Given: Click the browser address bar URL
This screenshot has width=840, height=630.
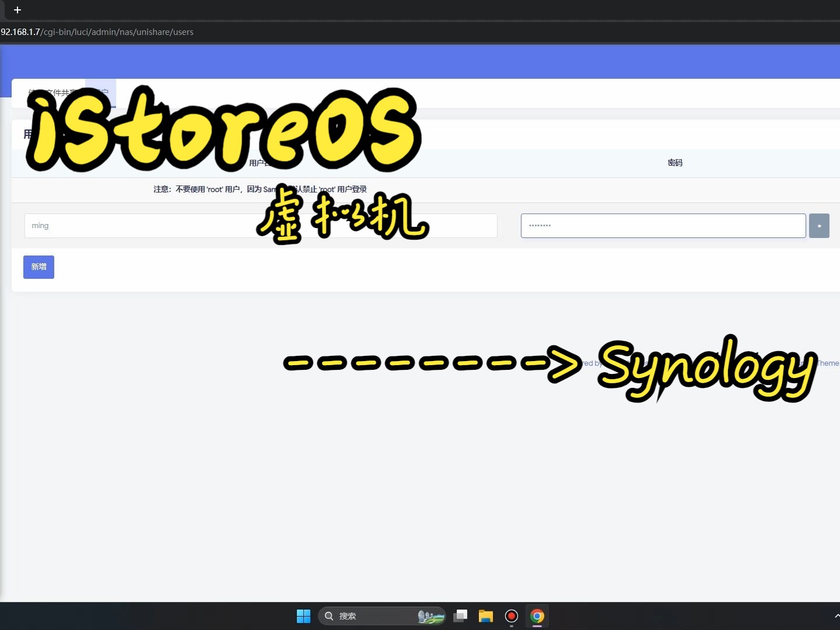Looking at the screenshot, I should pos(97,32).
